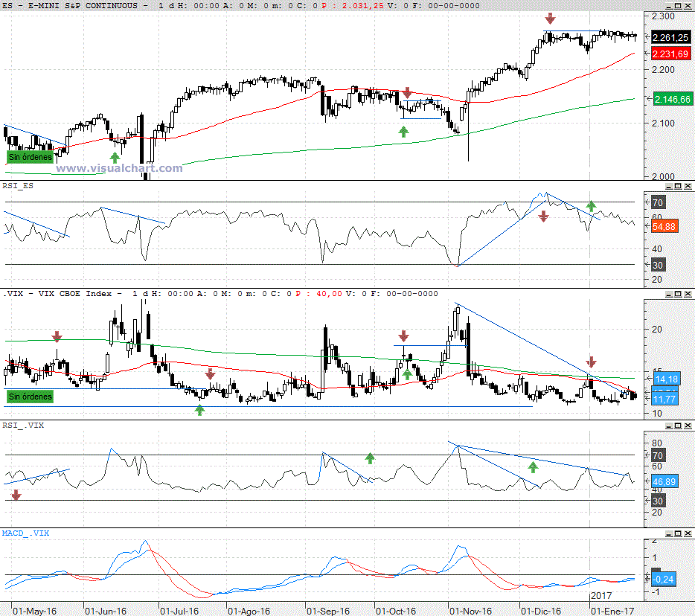Viewport: 695px width, 616px height.
Task: Select the red 2.231,69 moving average tag
Action: [x=670, y=54]
